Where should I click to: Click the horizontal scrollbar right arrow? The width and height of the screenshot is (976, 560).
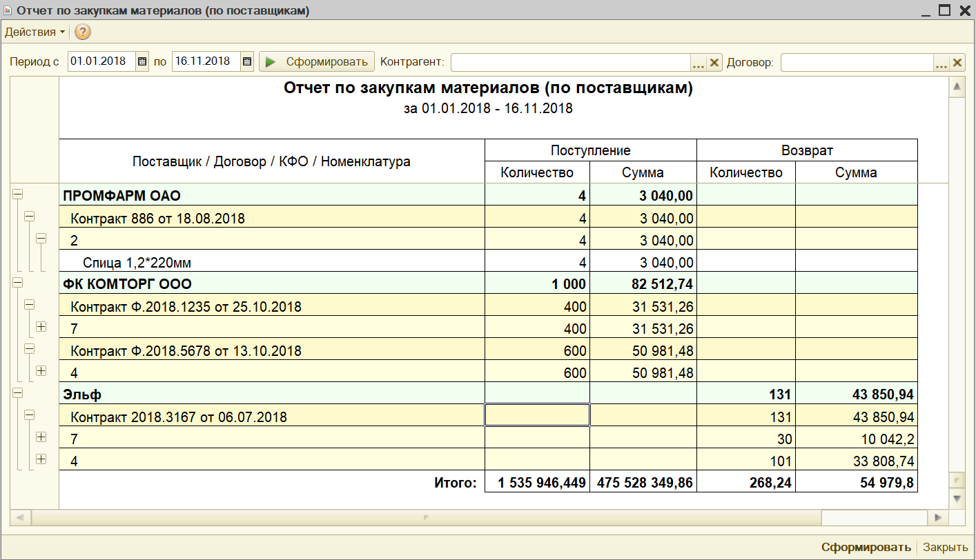coord(938,517)
